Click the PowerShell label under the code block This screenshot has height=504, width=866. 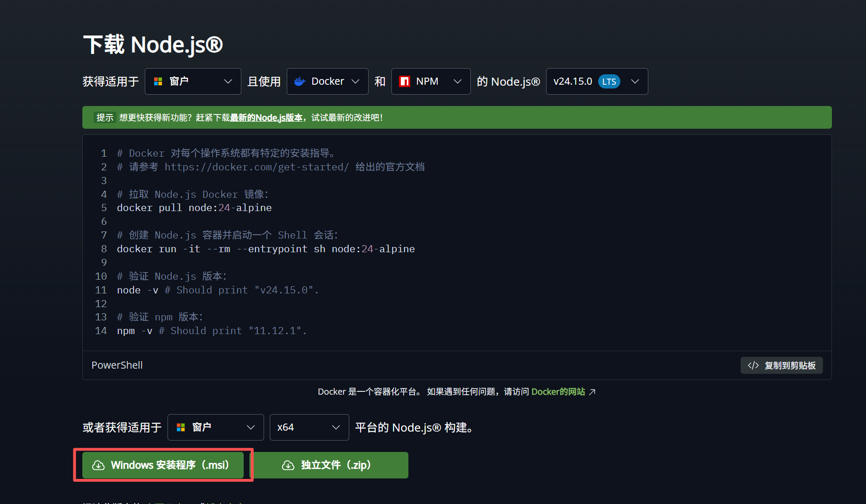pyautogui.click(x=117, y=365)
